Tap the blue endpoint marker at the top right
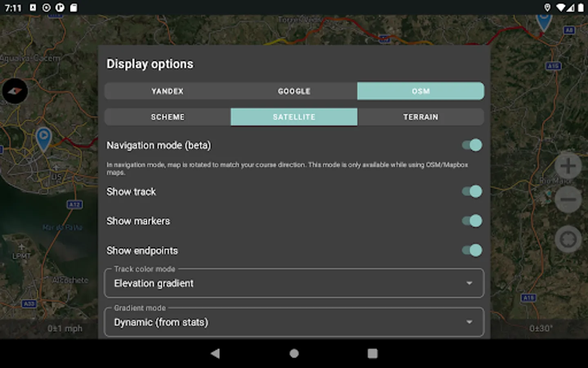This screenshot has height=368, width=588. click(543, 22)
